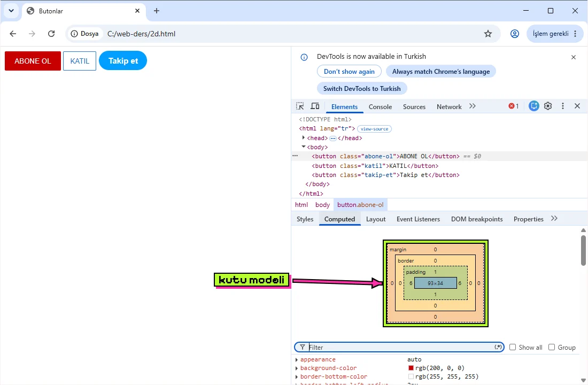Viewport: 588px width, 385px height.
Task: Dismiss the DevTools language notification
Action: (573, 57)
